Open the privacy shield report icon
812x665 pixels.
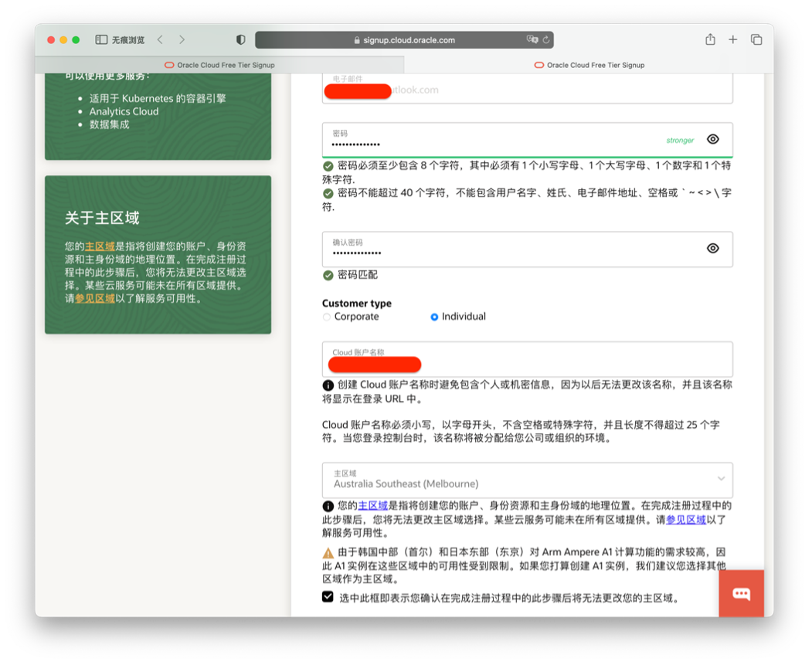(241, 40)
